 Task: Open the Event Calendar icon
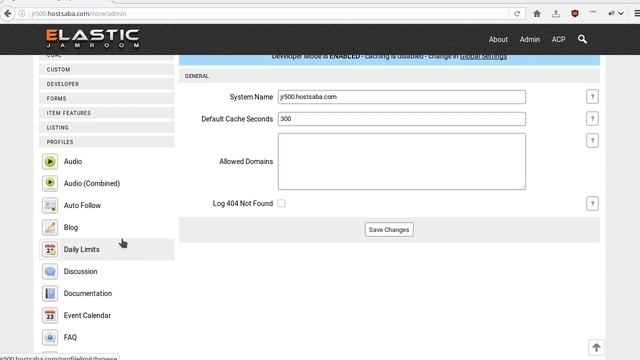[x=50, y=316]
